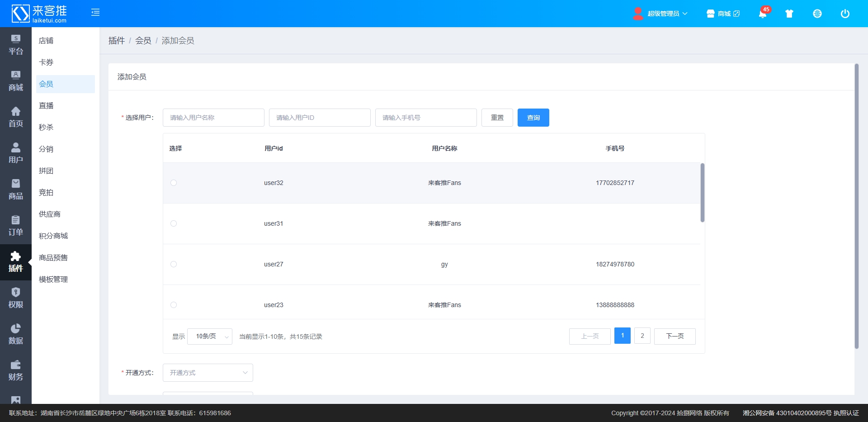Expand the 超级管理员 account menu
Image resolution: width=868 pixels, height=422 pixels.
(660, 14)
